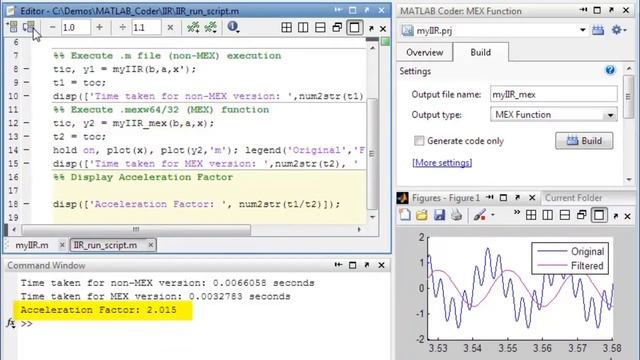Click New Figure icon in Figures toolbar
The width and height of the screenshot is (640, 360).
pyautogui.click(x=405, y=215)
